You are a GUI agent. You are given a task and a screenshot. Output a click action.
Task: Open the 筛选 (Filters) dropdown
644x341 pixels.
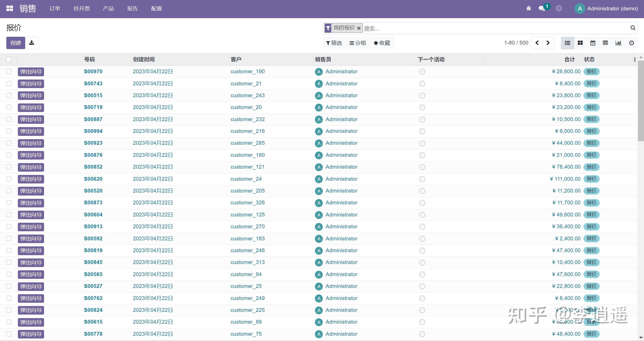coord(334,43)
